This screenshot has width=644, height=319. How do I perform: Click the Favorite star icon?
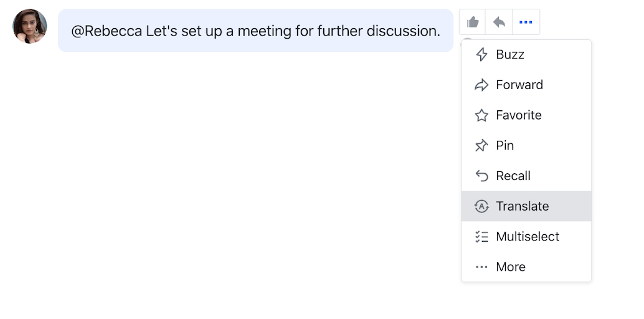[x=481, y=115]
